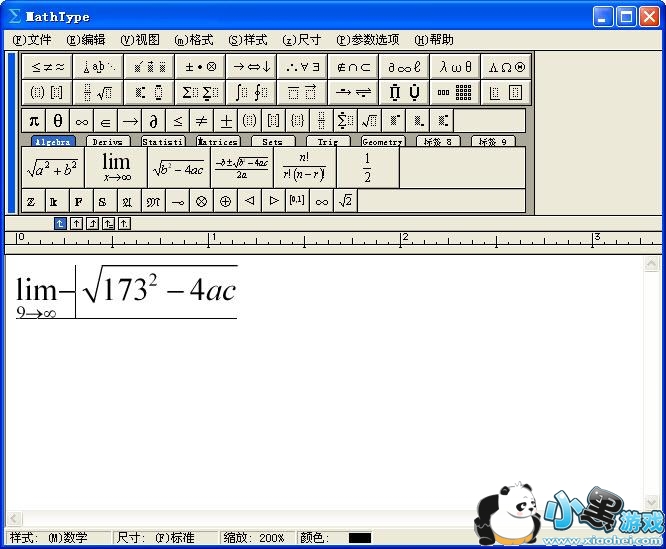Screen dimensions: 666x549
Task: Open the uppercase Greek letters palette
Action: point(506,67)
